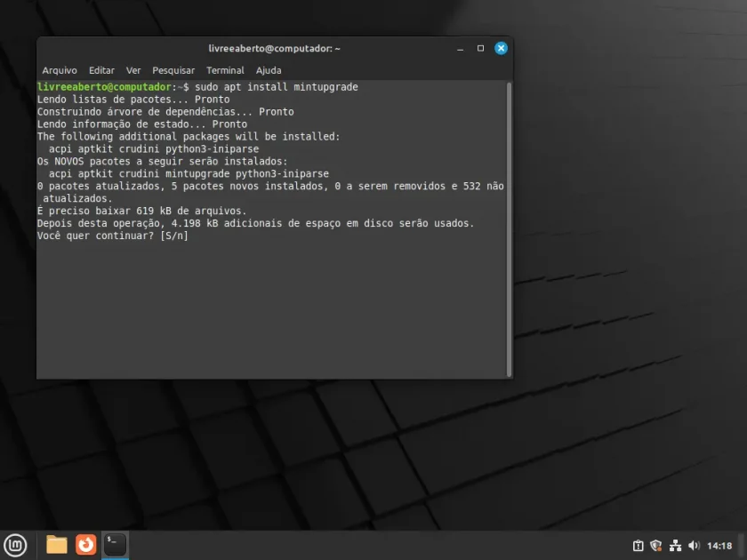Show the calendar via clock 14:18
Image resolution: width=747 pixels, height=560 pixels.
click(719, 546)
